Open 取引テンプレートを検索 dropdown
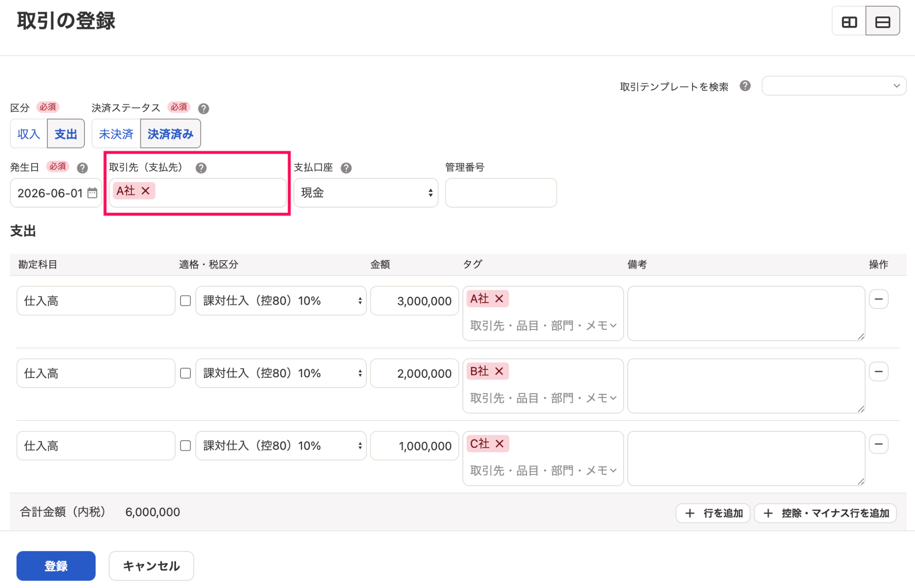Viewport: 915px width, 588px height. point(834,86)
